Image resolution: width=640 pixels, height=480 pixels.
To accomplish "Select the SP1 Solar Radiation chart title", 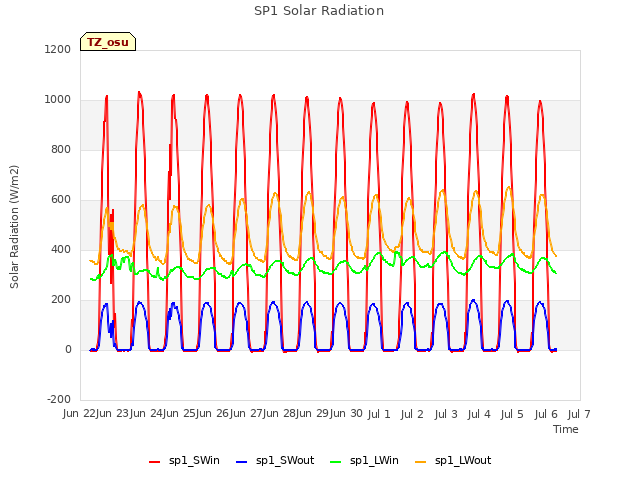I will pyautogui.click(x=319, y=11).
